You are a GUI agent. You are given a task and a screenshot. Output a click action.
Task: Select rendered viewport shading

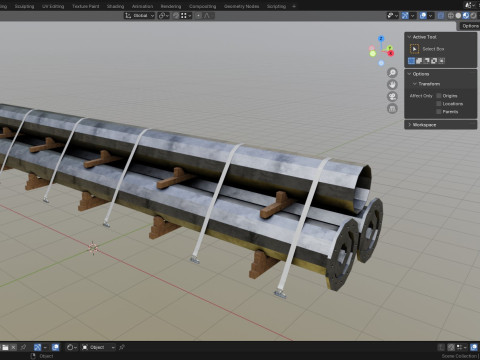[473, 16]
